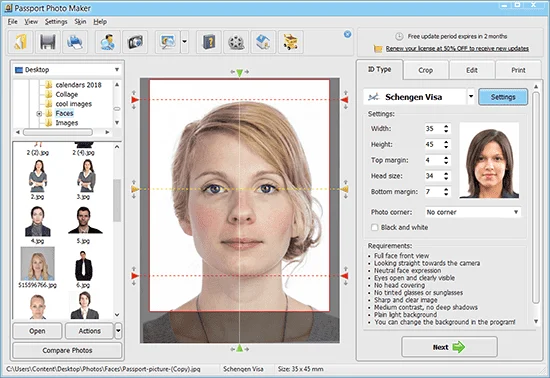Click the yellow eye line marker handle

point(135,189)
